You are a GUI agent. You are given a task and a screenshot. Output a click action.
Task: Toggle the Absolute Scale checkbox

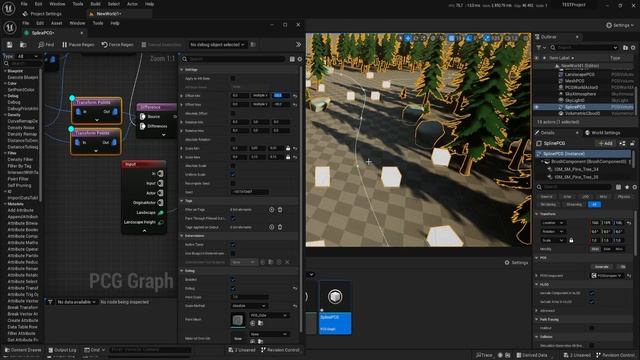click(x=233, y=166)
